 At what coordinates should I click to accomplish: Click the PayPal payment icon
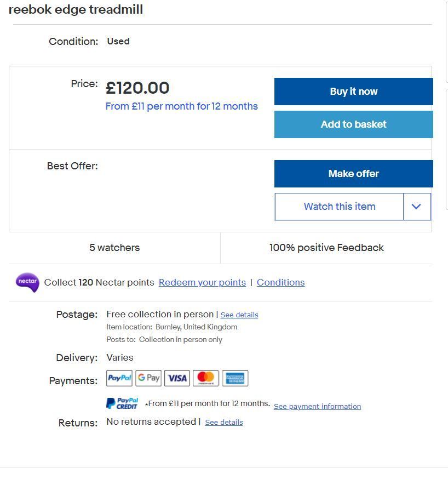[x=119, y=378]
